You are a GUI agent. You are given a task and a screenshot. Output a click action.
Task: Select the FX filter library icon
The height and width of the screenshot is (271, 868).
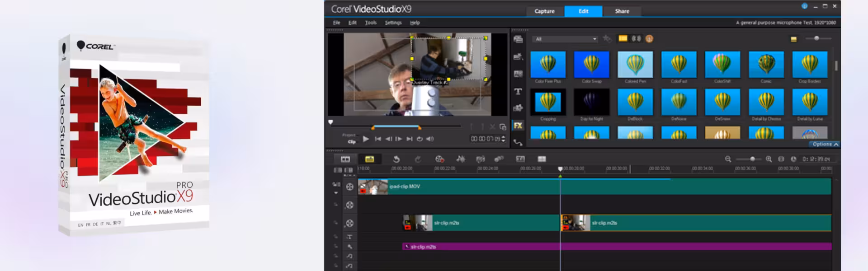pyautogui.click(x=518, y=126)
